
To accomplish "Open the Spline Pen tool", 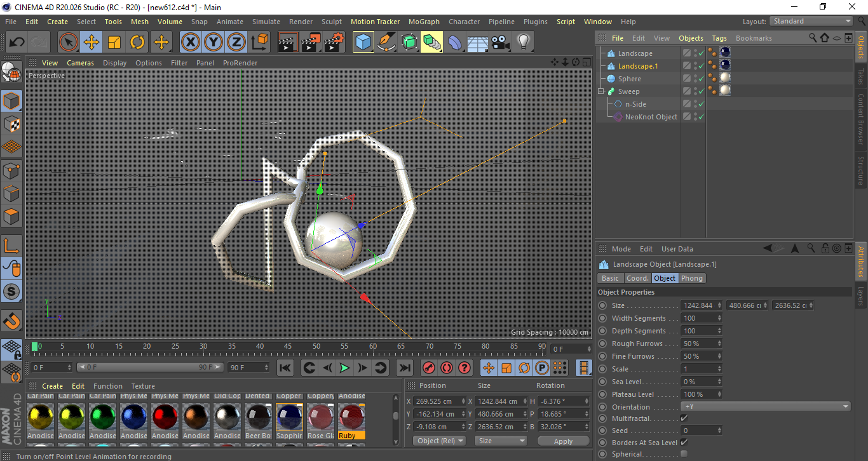I will coord(386,43).
